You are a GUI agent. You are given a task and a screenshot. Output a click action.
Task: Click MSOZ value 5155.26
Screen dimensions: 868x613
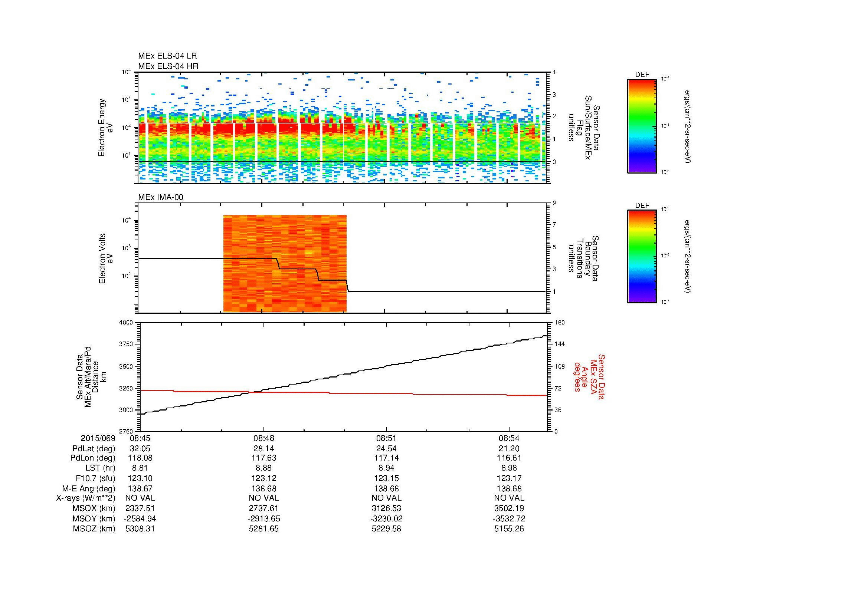pos(509,529)
